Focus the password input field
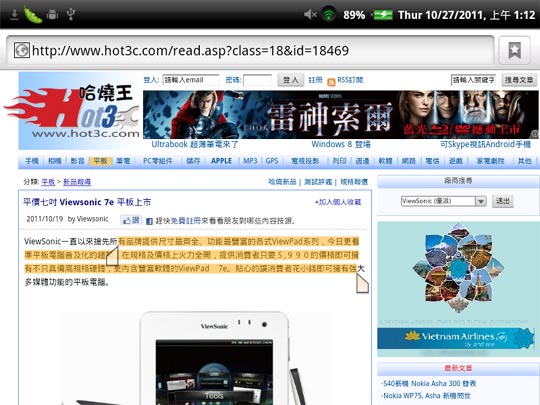Image resolution: width=540 pixels, height=405 pixels. (x=257, y=80)
